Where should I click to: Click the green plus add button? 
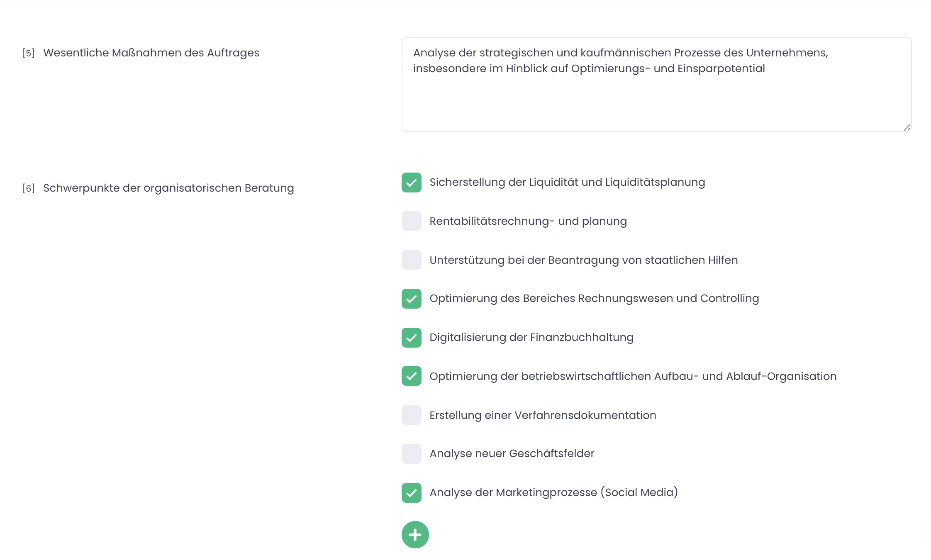(x=415, y=535)
